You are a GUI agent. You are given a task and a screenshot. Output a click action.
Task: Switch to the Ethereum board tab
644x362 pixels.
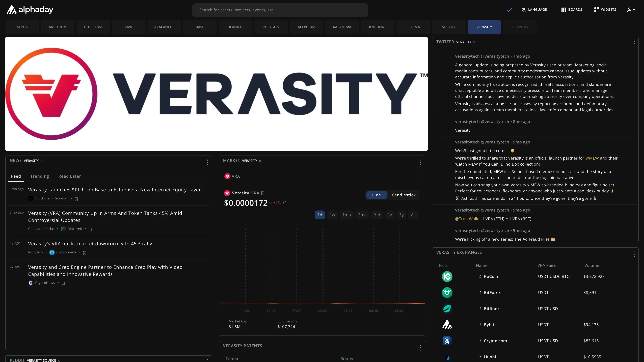click(x=93, y=27)
